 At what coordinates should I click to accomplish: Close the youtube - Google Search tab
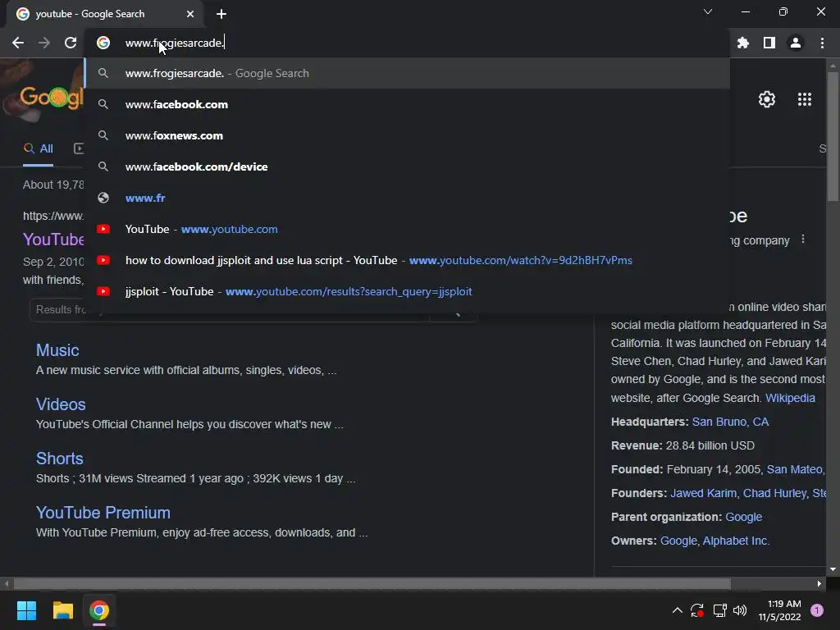click(190, 14)
